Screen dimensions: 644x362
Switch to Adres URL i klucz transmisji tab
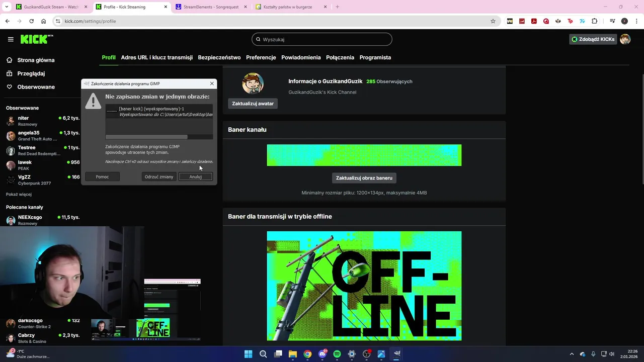[156, 57]
